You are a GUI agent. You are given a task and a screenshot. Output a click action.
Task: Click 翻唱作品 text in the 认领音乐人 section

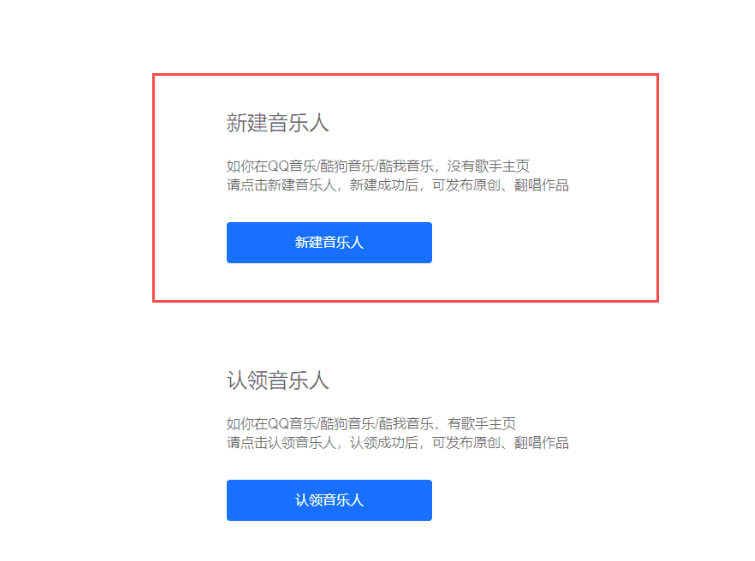click(x=542, y=443)
